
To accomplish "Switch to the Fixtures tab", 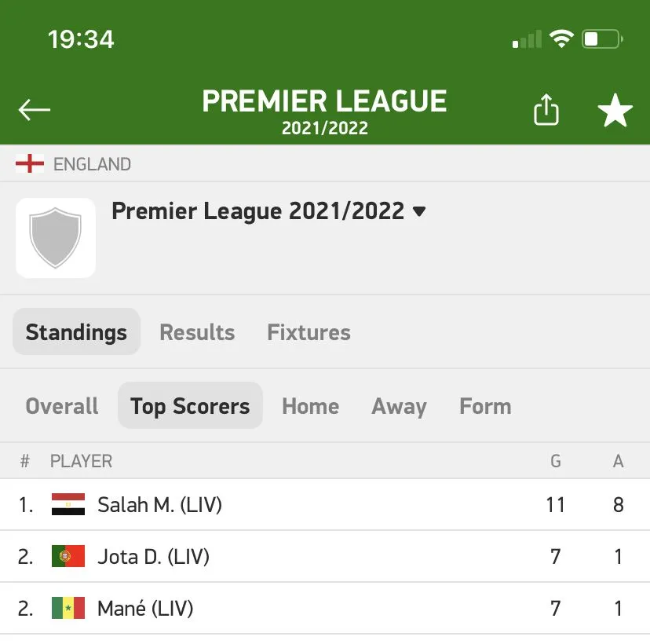I will [309, 332].
